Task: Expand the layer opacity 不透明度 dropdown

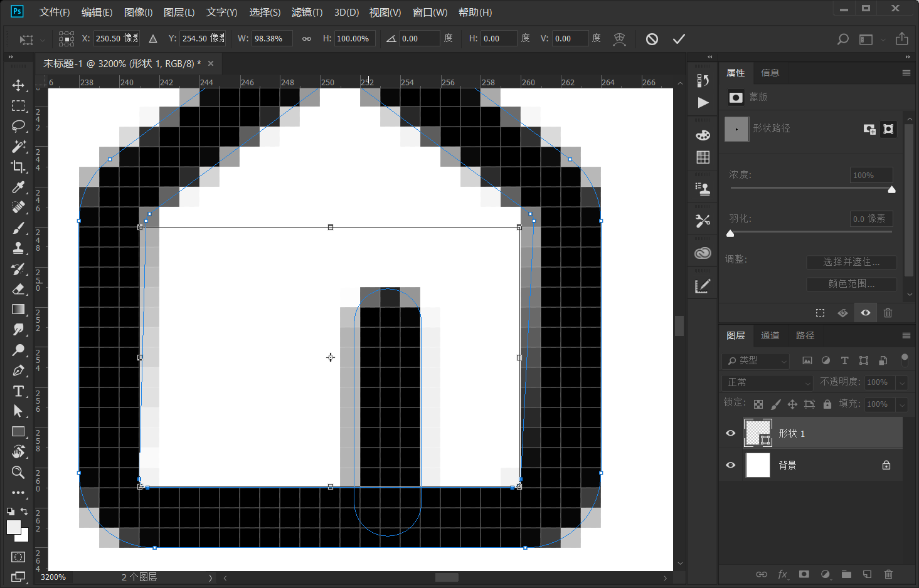Action: tap(902, 382)
